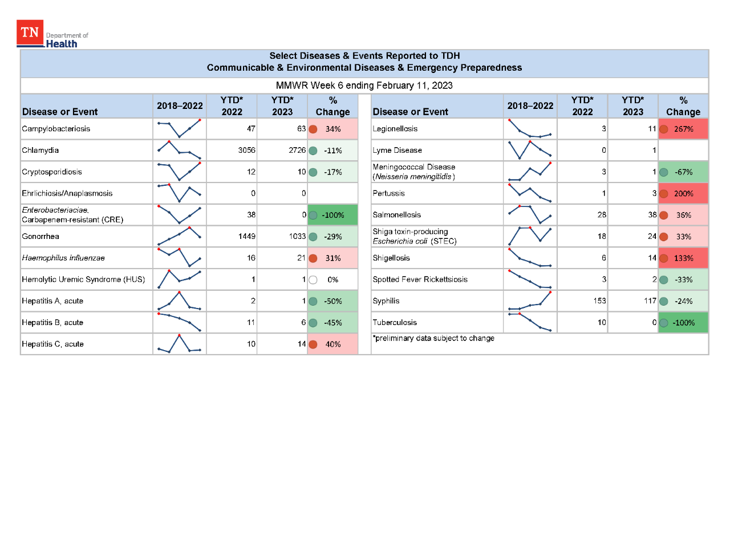Screen dimensions: 730x560
Task: Click the "Ehrlichiosis/Anaplasmosis" row label
Action: click(x=67, y=194)
